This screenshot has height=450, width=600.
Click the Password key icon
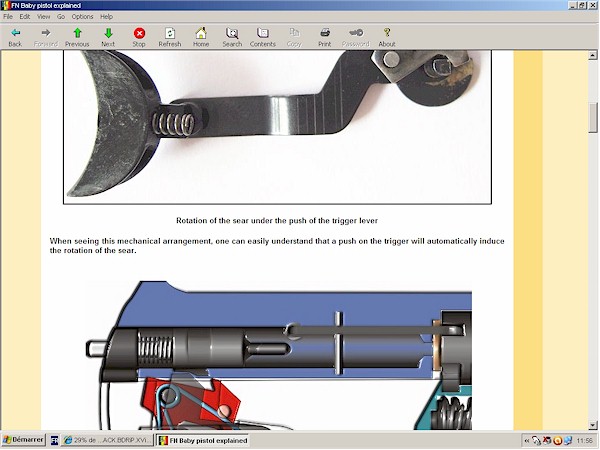356,38
